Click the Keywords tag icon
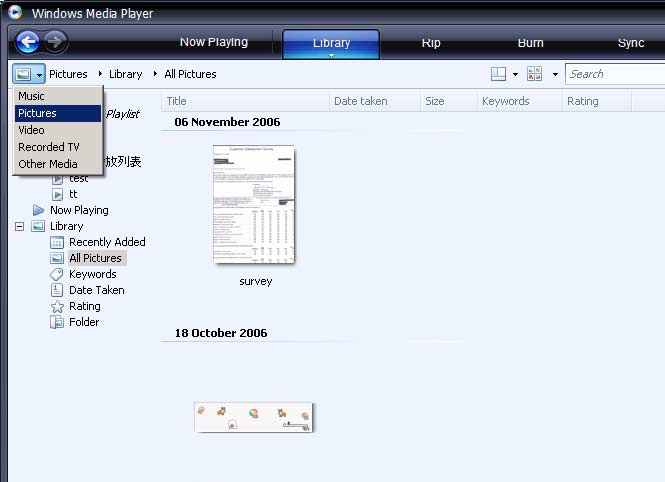Viewport: 665px width, 482px height. click(x=56, y=274)
